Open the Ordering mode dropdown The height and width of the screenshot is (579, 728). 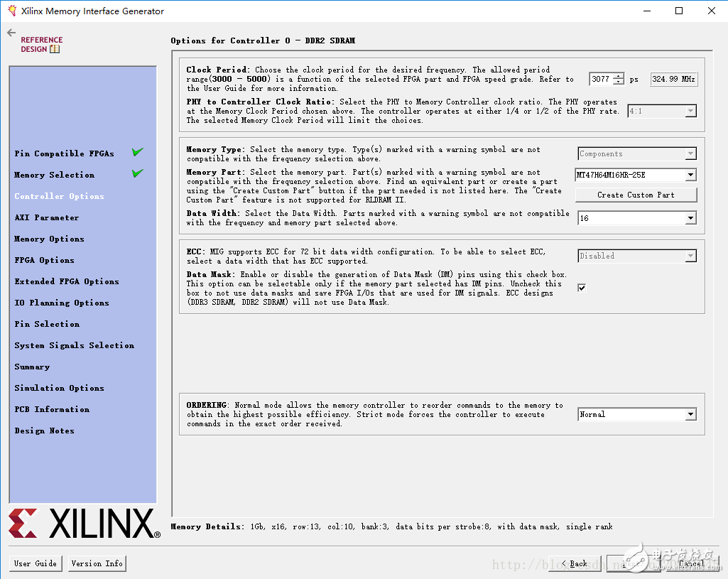tap(690, 415)
